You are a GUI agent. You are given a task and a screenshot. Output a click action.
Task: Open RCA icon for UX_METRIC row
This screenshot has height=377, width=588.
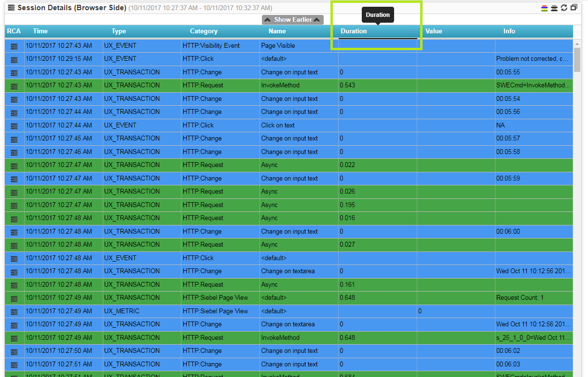pos(14,311)
